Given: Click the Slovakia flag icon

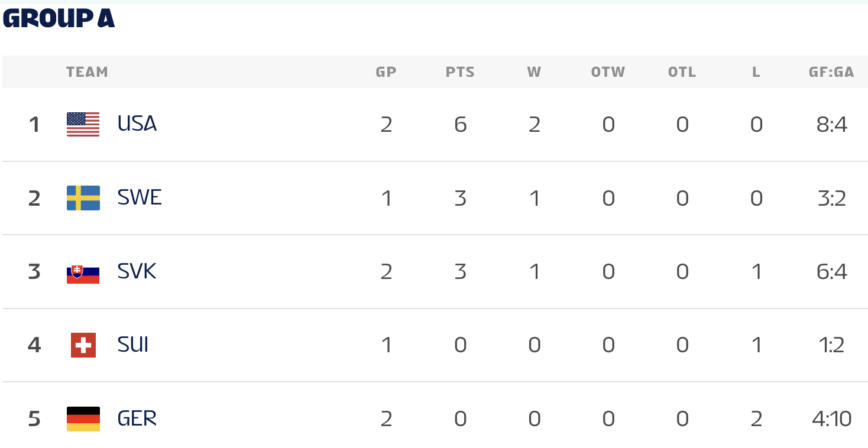Looking at the screenshot, I should click(x=83, y=272).
